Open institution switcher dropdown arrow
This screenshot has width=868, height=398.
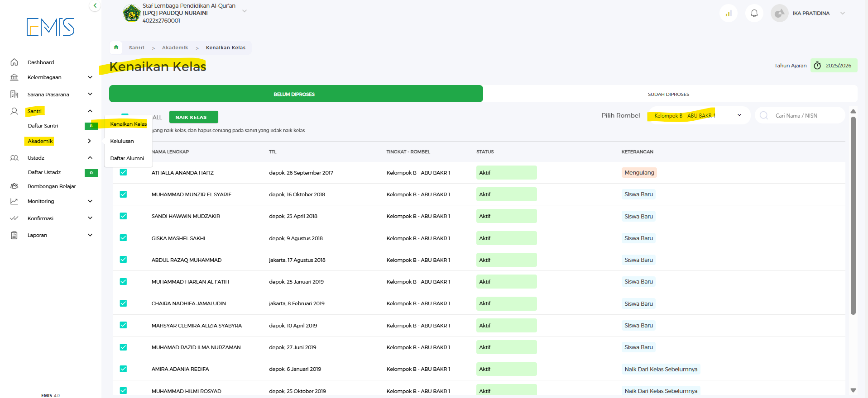(x=245, y=10)
